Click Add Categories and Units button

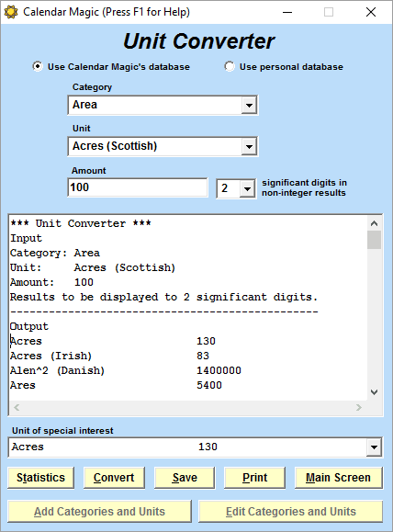pos(99,511)
